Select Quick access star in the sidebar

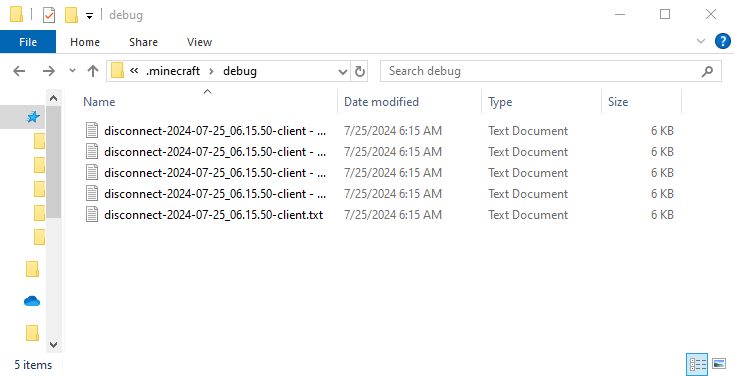coord(33,117)
